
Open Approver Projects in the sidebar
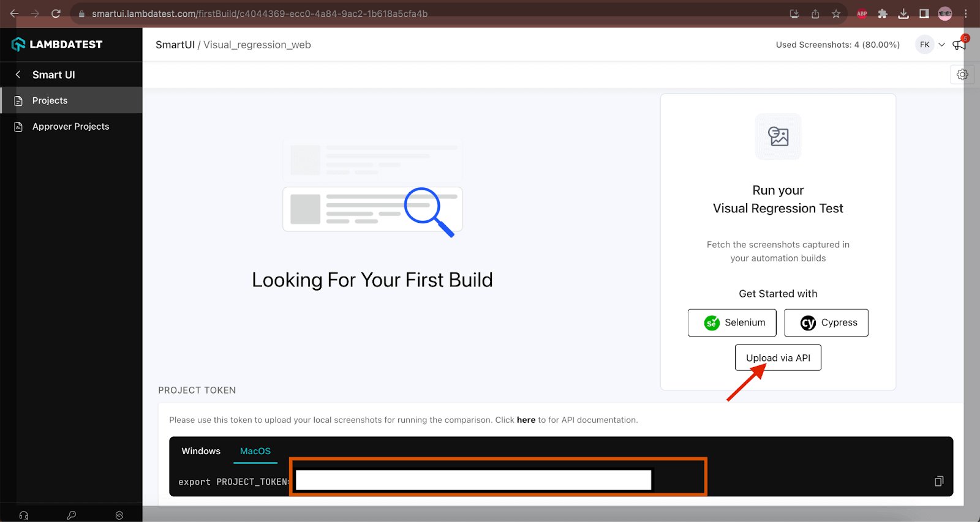71,126
